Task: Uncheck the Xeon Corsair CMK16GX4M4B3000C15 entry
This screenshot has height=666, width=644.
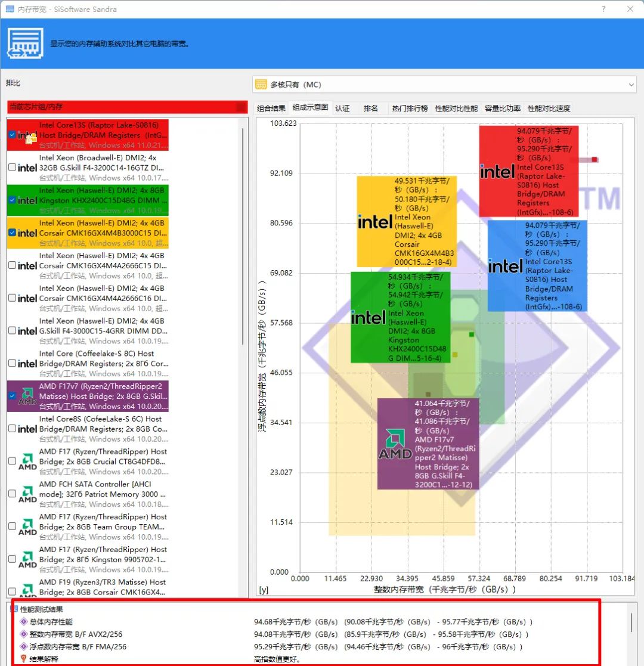Action: coord(13,233)
